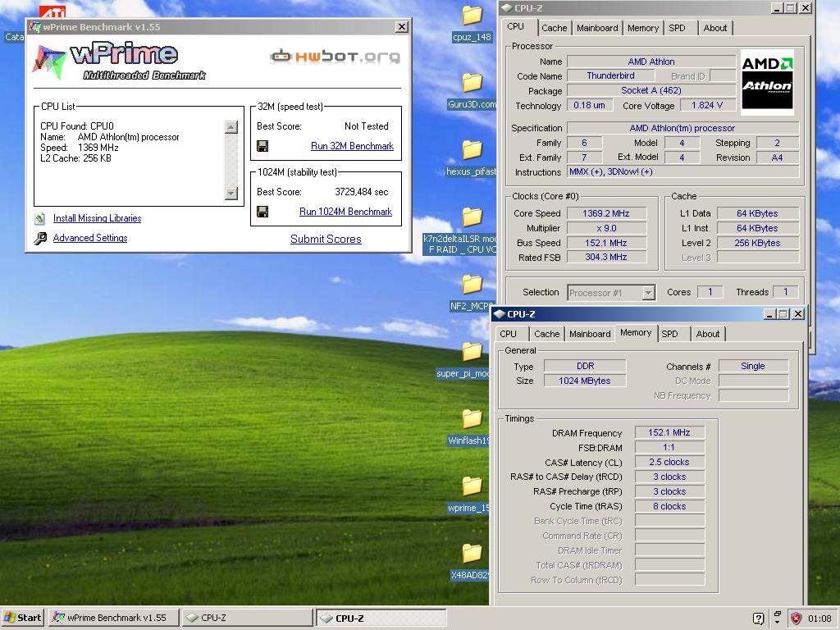Viewport: 840px width, 630px height.
Task: Click CPU List scrollbar up arrow
Action: click(x=231, y=127)
